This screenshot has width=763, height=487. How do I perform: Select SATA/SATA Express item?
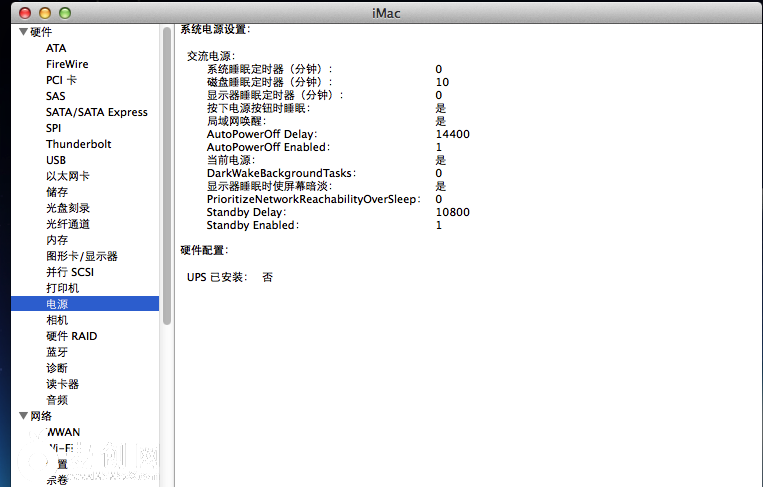96,112
